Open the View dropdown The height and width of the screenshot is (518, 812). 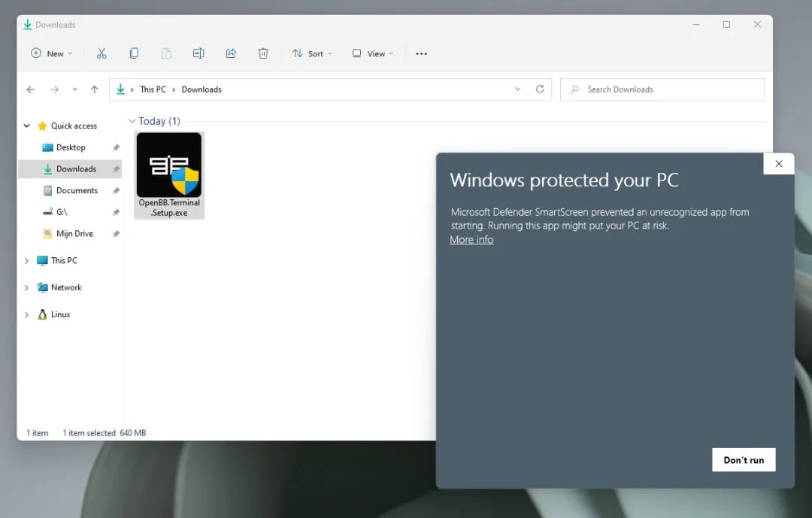pos(373,53)
